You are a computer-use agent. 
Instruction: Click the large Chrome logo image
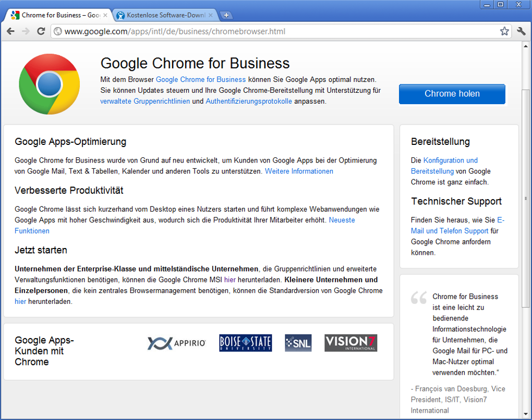tap(50, 84)
